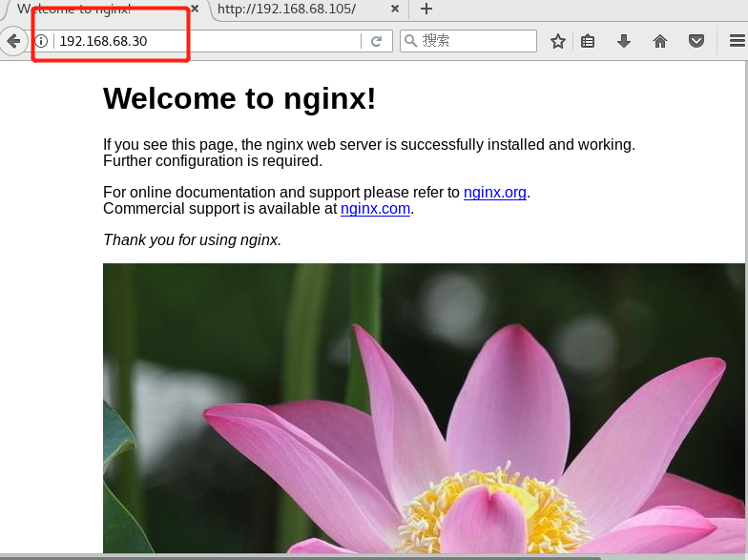Open the nginx.com link

375,208
